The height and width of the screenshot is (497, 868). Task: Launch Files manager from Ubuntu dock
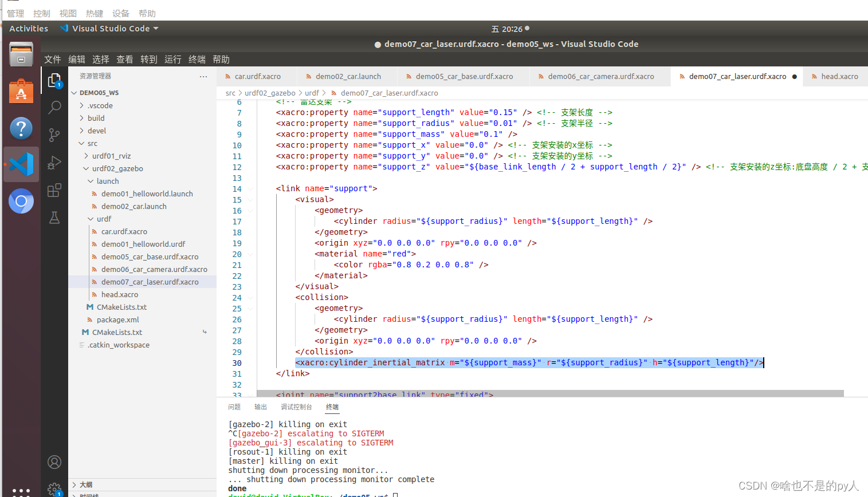tap(21, 55)
